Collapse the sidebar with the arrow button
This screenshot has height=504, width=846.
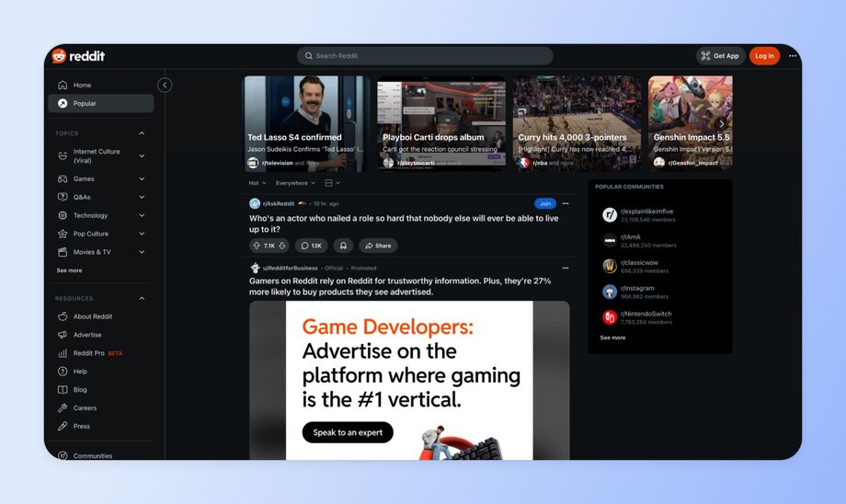pyautogui.click(x=165, y=85)
